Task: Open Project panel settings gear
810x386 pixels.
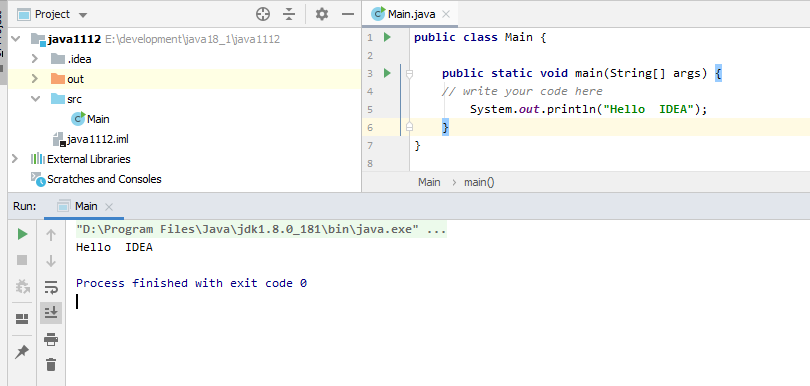Action: [322, 14]
